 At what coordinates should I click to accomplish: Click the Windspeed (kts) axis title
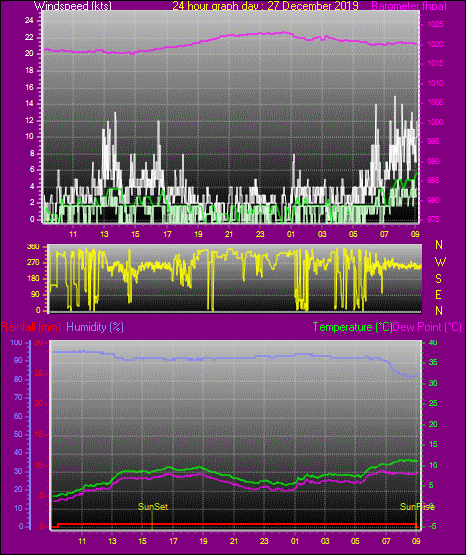[x=73, y=6]
